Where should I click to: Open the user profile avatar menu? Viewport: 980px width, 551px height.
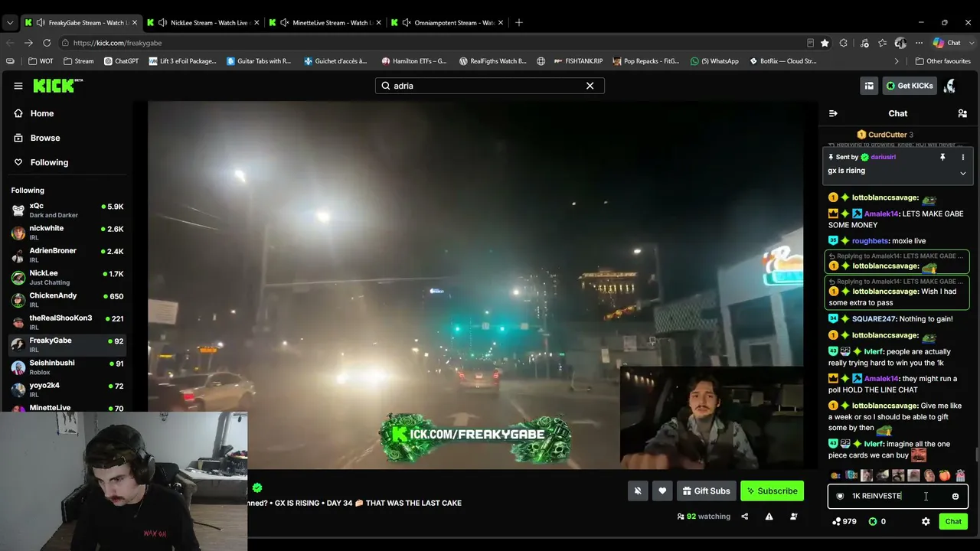(x=950, y=86)
